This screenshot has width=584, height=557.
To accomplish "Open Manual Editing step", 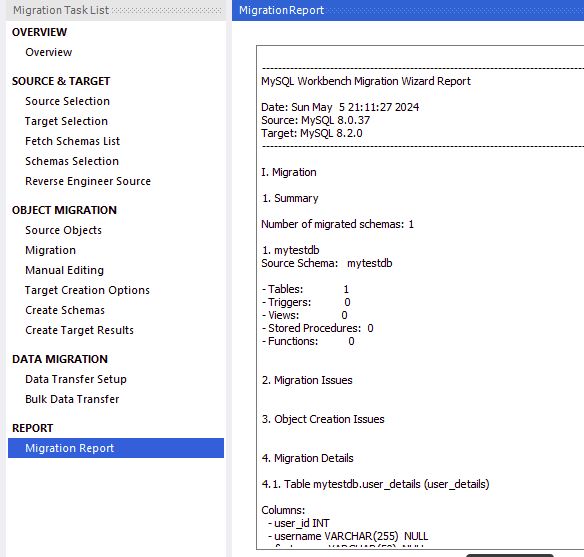I will click(x=64, y=270).
